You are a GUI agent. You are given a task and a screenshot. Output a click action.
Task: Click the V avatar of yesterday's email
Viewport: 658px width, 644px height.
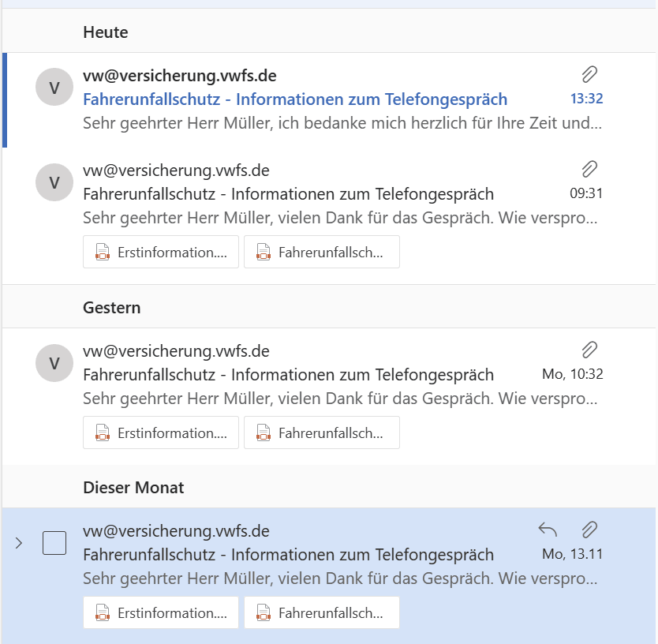(x=54, y=363)
